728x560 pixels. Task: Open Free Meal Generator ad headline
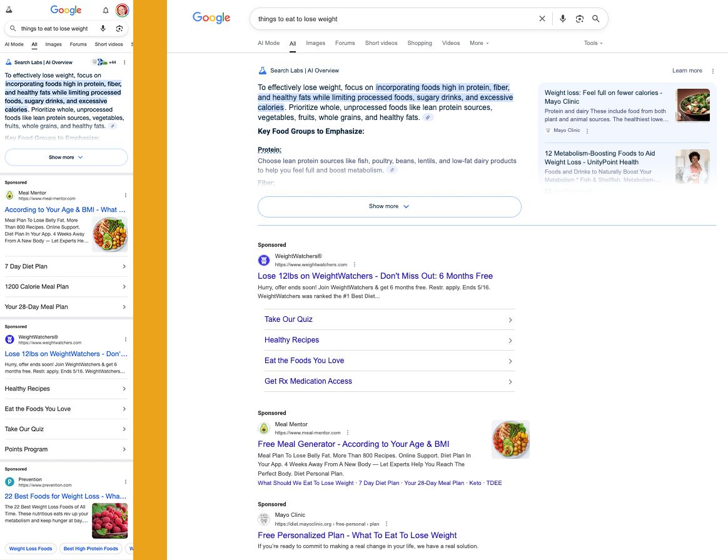tap(353, 444)
